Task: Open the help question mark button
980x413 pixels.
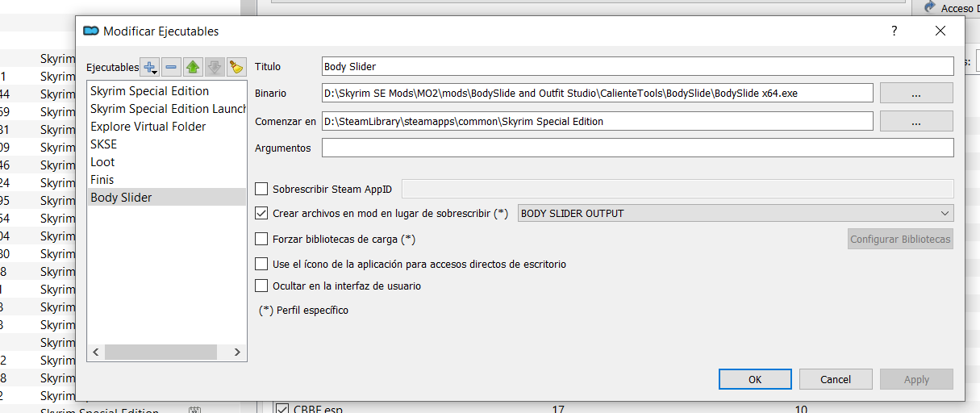Action: tap(894, 31)
